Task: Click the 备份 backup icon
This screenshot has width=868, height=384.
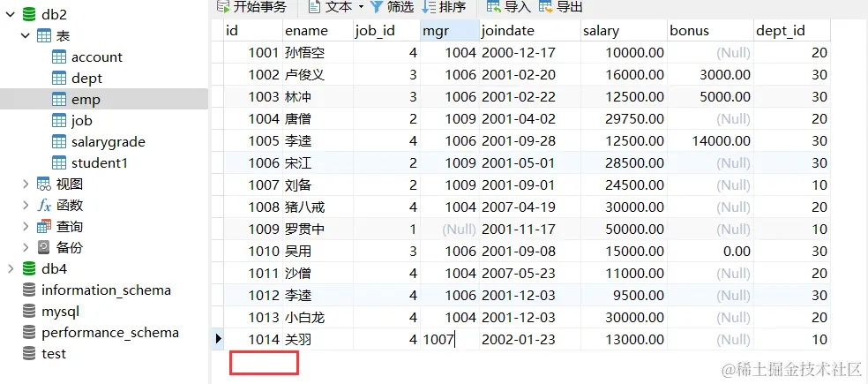Action: click(x=44, y=248)
